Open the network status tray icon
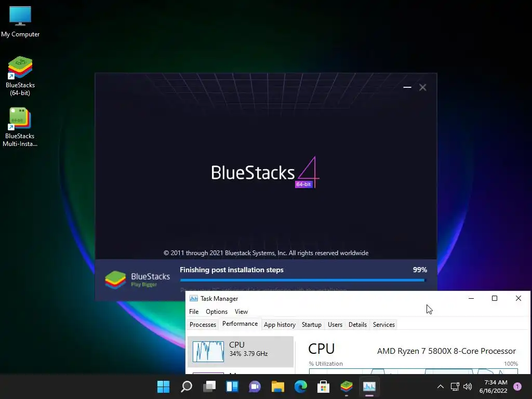This screenshot has height=399, width=532. [x=455, y=387]
